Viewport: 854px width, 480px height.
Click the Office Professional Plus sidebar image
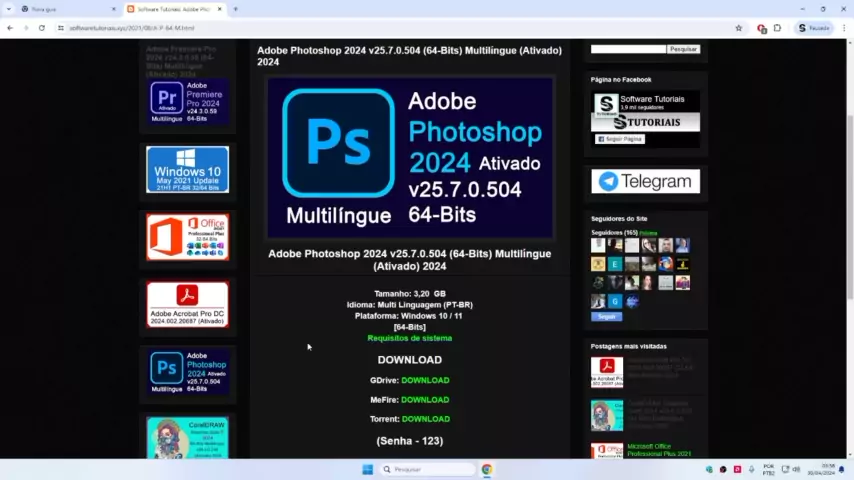click(188, 237)
